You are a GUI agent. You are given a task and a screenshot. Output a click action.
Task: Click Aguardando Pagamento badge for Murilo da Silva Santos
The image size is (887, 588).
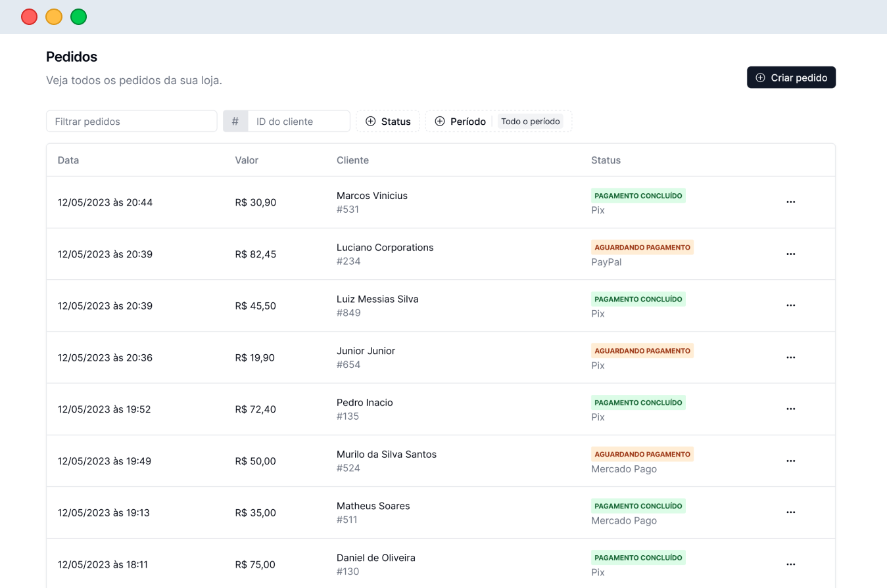tap(642, 454)
